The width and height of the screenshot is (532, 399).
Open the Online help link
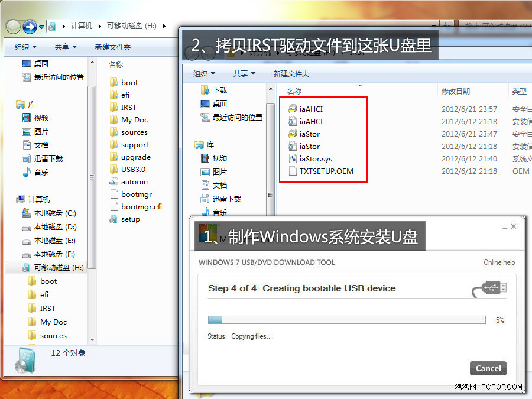point(499,262)
